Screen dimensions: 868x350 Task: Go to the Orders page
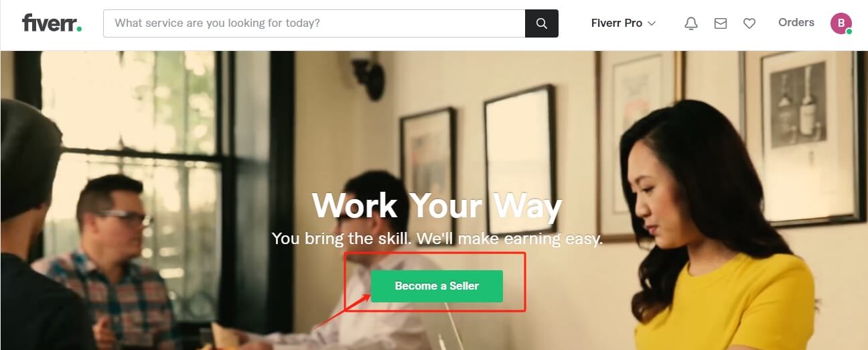pyautogui.click(x=796, y=22)
